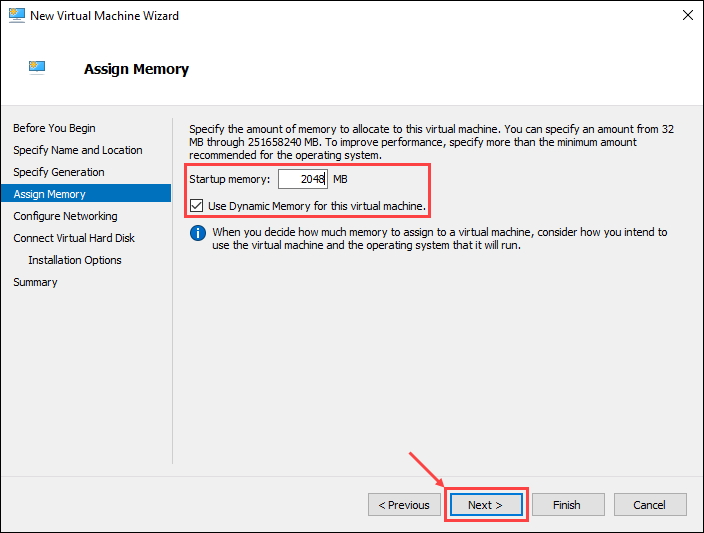Go to Summary step
The height and width of the screenshot is (533, 704).
click(x=35, y=282)
